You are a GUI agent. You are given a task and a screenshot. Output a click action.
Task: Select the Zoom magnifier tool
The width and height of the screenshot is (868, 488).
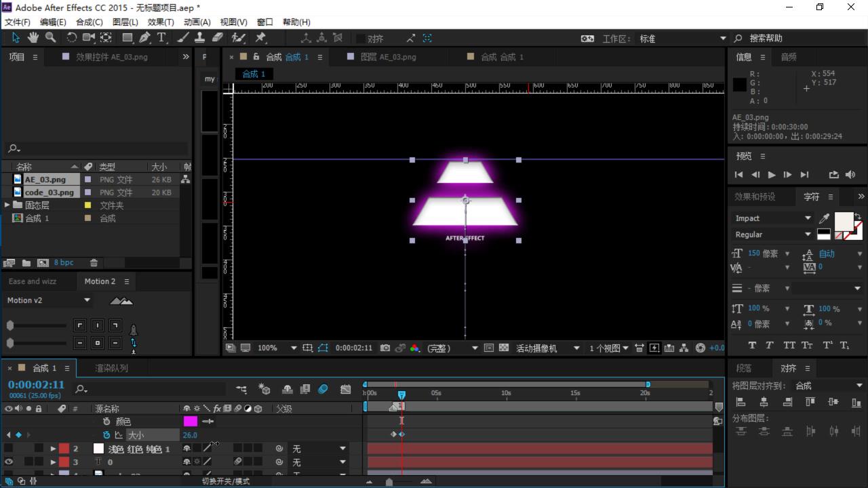[50, 38]
